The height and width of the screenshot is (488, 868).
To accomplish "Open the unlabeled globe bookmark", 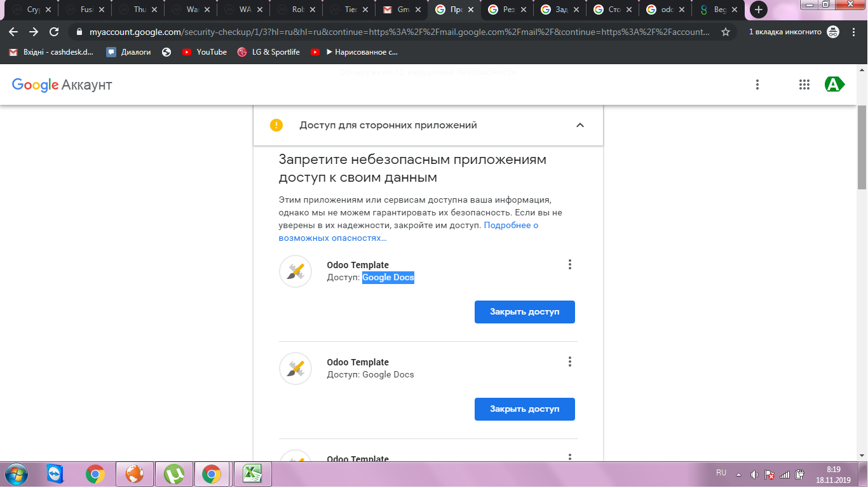I will tap(166, 52).
